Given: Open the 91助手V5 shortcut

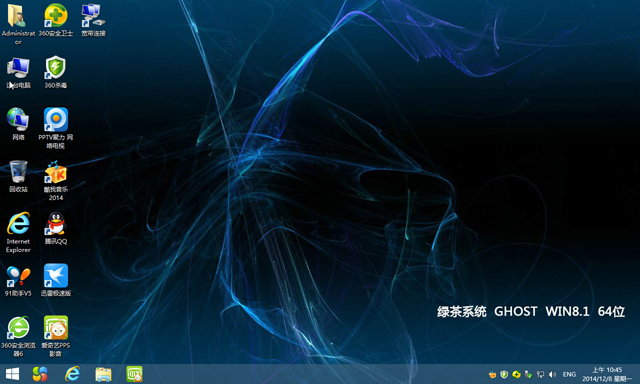Looking at the screenshot, I should click(x=18, y=280).
